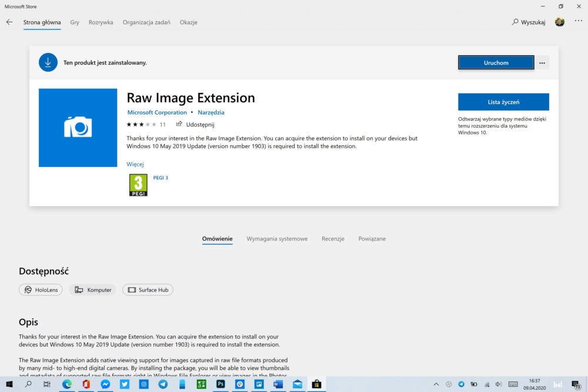Open taskbar search magnifier
This screenshot has width=588, height=392.
click(x=28, y=384)
